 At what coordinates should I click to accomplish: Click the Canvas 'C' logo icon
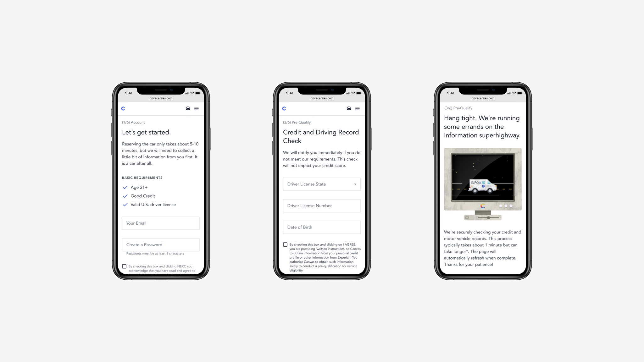pyautogui.click(x=123, y=108)
